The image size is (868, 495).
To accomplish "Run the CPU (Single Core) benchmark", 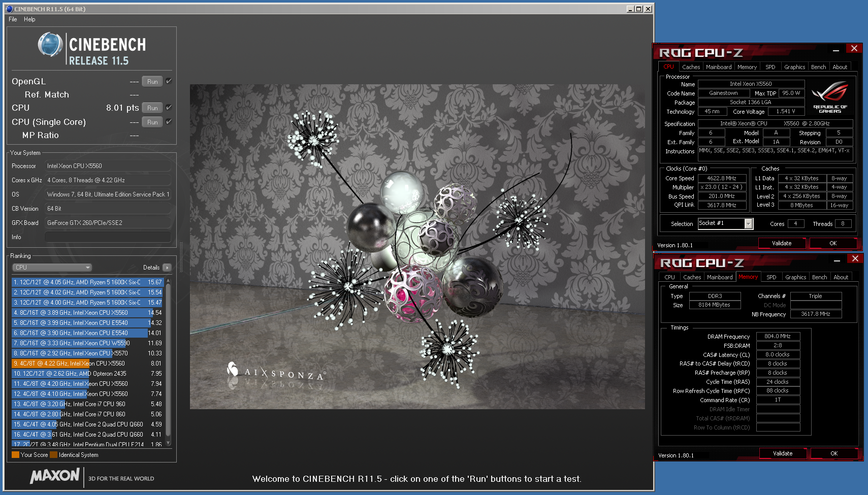I will [x=152, y=122].
